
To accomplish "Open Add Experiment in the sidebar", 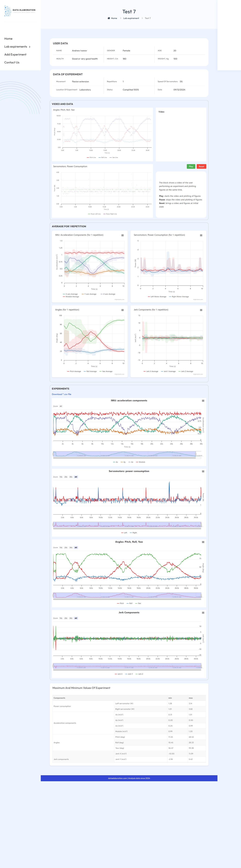I will (x=15, y=55).
